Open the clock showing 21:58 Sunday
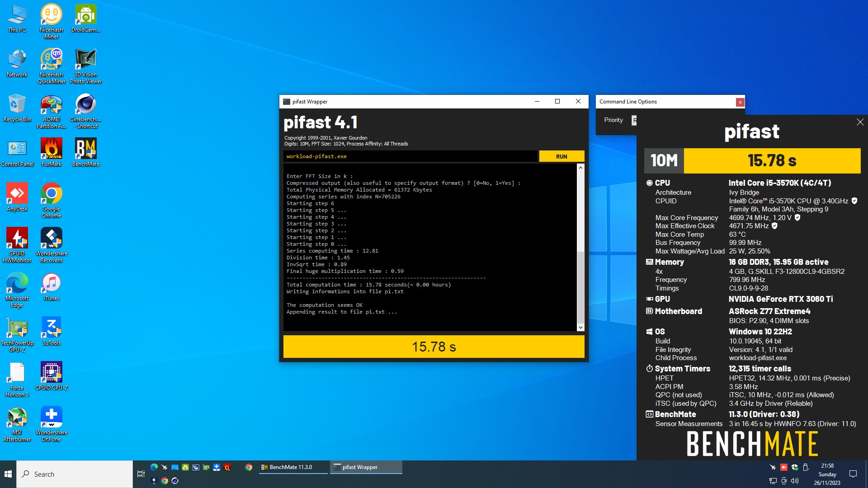 (x=827, y=474)
